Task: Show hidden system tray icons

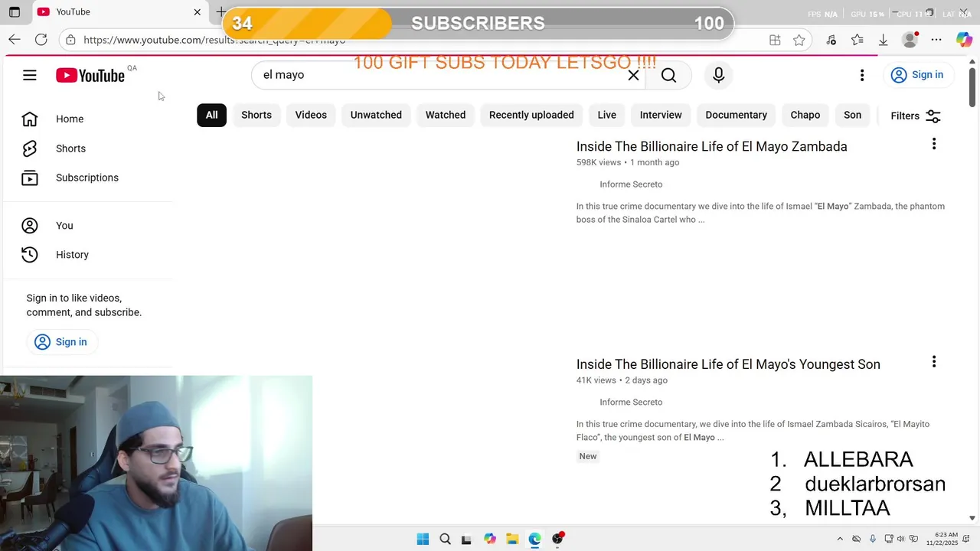Action: pos(840,540)
